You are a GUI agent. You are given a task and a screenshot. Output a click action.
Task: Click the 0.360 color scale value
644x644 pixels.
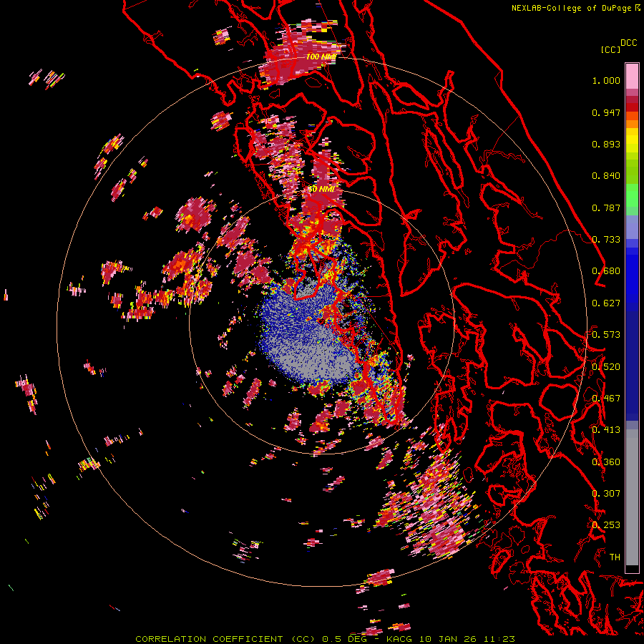(606, 462)
